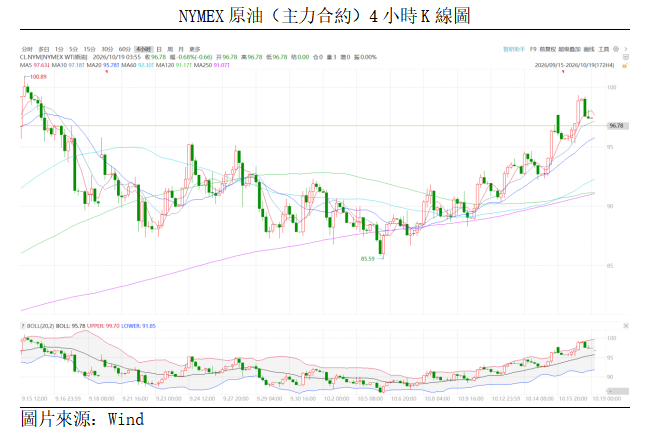This screenshot has height=445, width=646.
Task: Open the 前复权 price adjustment option
Action: point(548,49)
